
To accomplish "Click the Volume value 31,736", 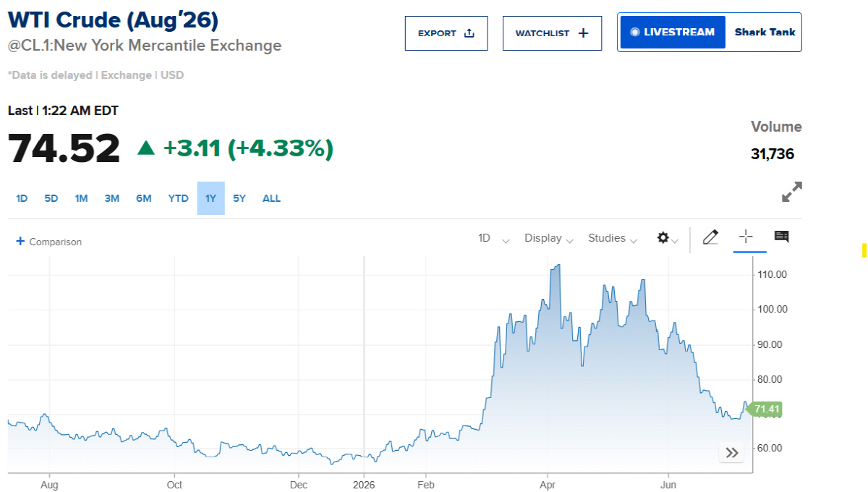I will pyautogui.click(x=773, y=154).
